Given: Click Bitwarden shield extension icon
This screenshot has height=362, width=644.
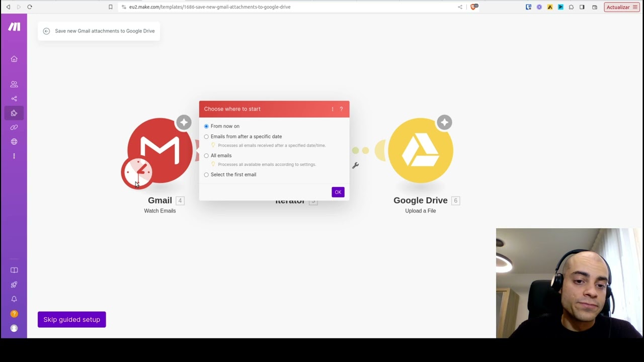Looking at the screenshot, I should (x=528, y=7).
